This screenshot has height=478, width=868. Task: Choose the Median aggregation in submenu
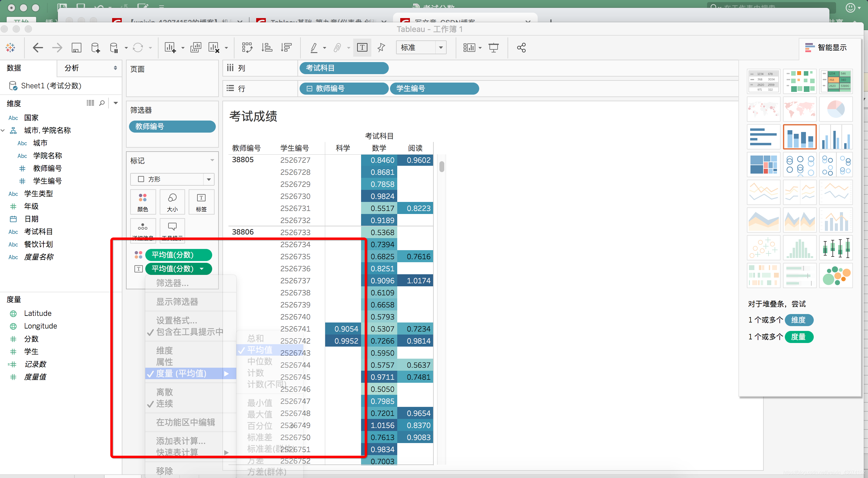259,361
